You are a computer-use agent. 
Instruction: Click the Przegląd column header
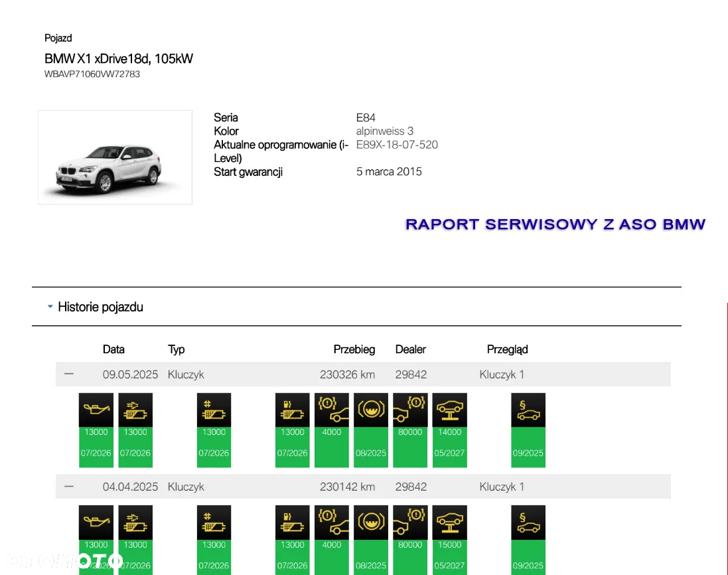(508, 349)
